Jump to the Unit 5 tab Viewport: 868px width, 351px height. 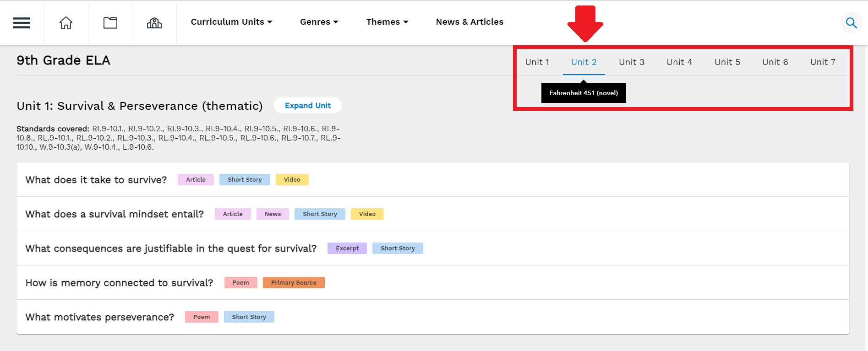(727, 62)
